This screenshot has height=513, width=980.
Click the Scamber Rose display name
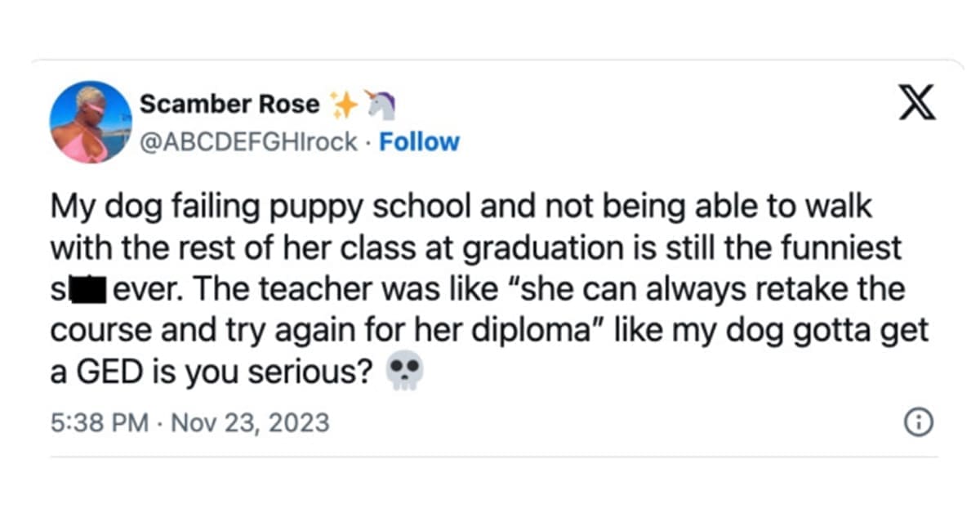(229, 104)
